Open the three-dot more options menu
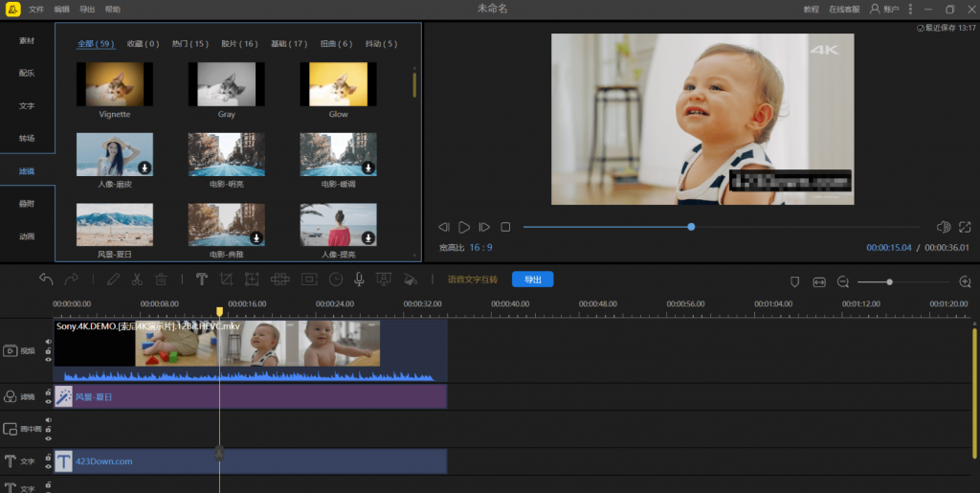This screenshot has width=980, height=493. click(x=910, y=10)
